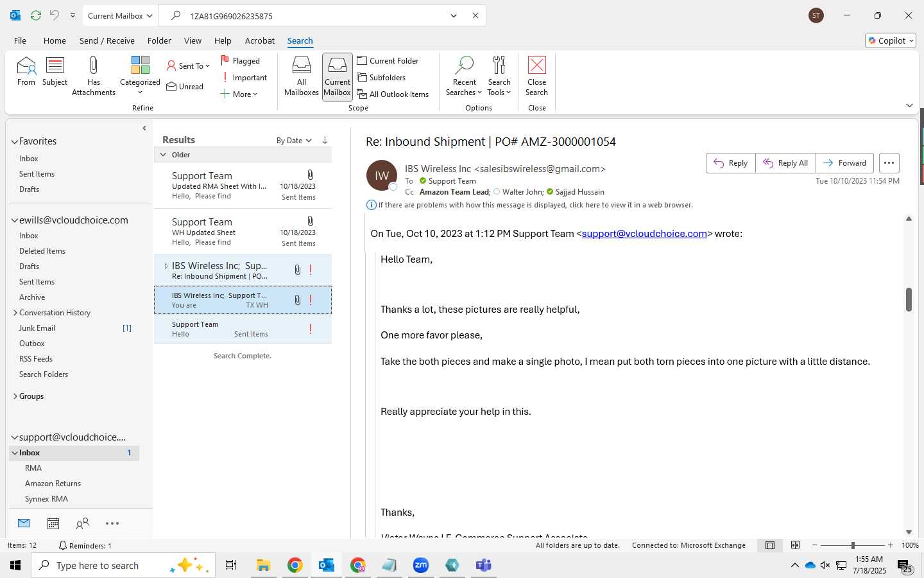The height and width of the screenshot is (578, 924).
Task: Open Support Team 'Hello' Sent Items result
Action: (243, 329)
